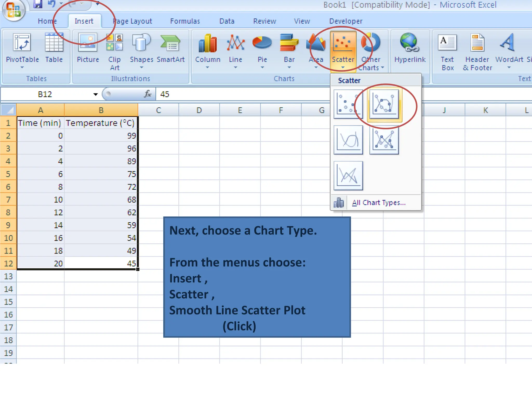Open the Scatter chart menu

343,51
